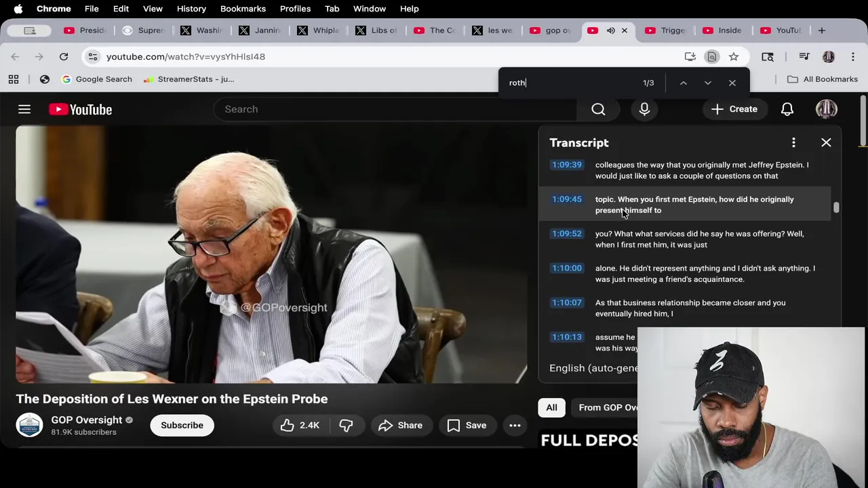Jump to previous find-in-page match
Image resolution: width=868 pixels, height=488 pixels.
pyautogui.click(x=684, y=83)
